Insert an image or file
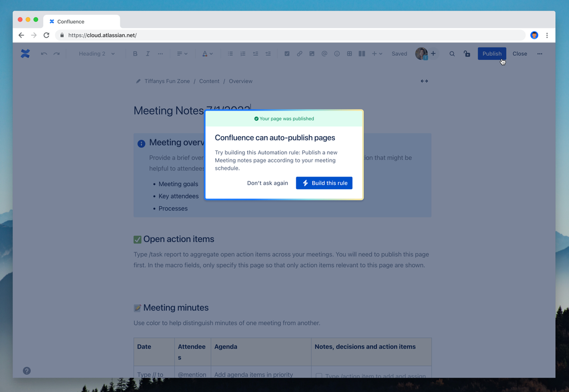569x392 pixels. (312, 54)
